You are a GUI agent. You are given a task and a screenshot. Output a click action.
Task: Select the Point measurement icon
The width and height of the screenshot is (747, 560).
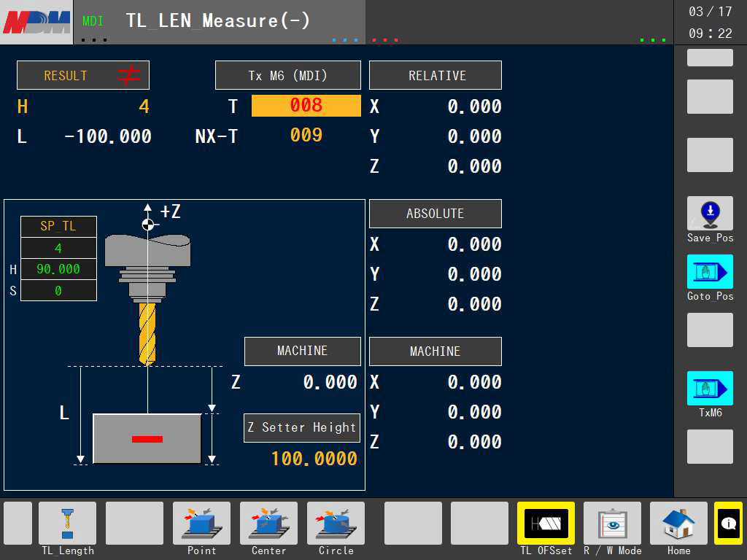[x=201, y=524]
